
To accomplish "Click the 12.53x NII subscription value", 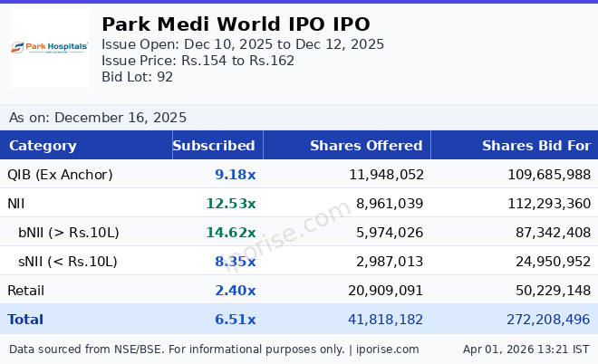I will point(230,204).
